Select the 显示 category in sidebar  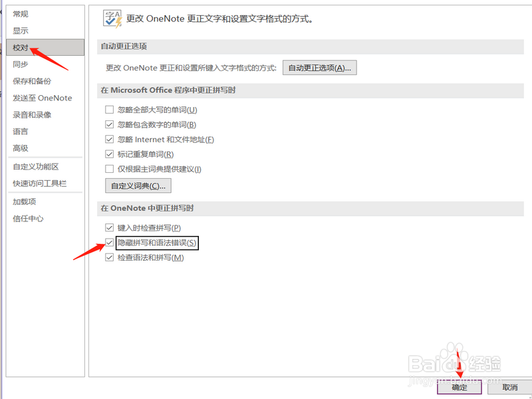[x=21, y=31]
